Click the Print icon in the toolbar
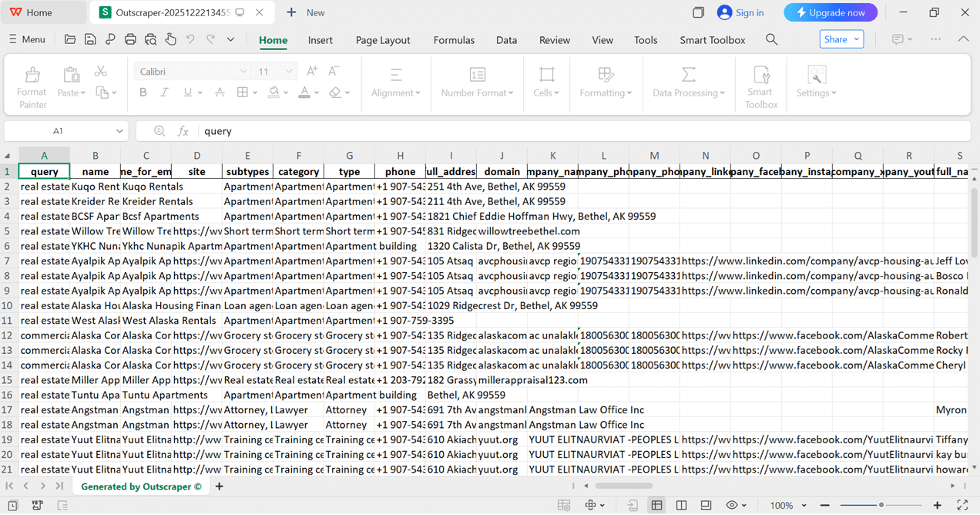This screenshot has height=515, width=980. point(130,39)
